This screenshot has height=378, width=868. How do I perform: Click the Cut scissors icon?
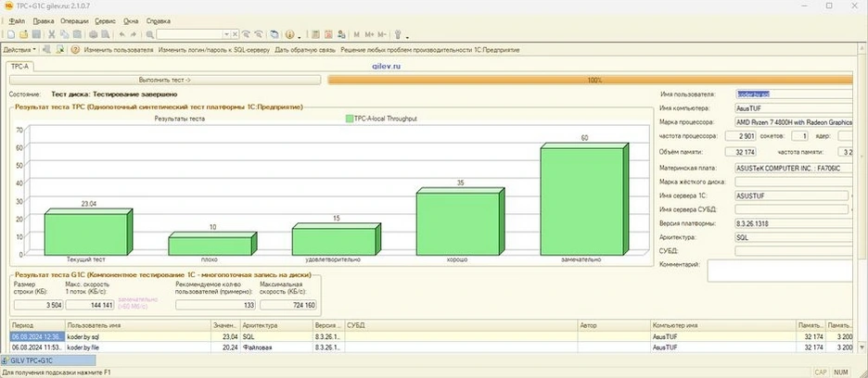52,34
